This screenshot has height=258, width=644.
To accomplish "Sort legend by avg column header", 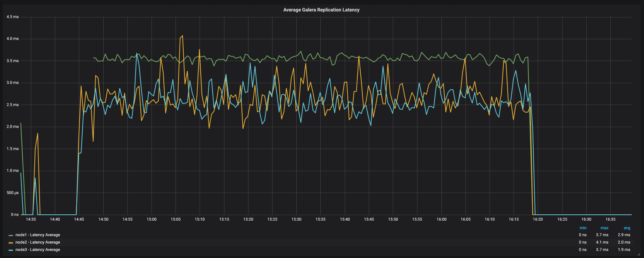I will (x=627, y=228).
